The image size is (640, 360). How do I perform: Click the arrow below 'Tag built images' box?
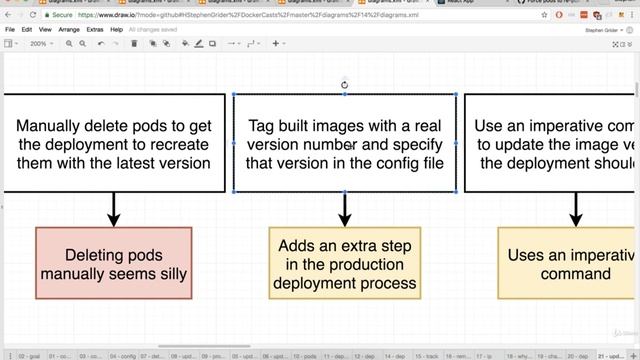[345, 210]
